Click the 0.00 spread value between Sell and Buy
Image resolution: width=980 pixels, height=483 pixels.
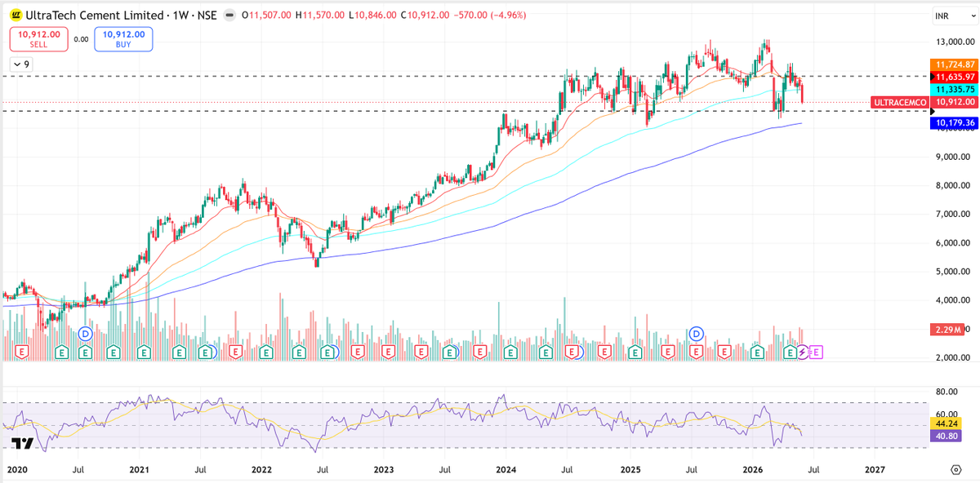coord(81,39)
